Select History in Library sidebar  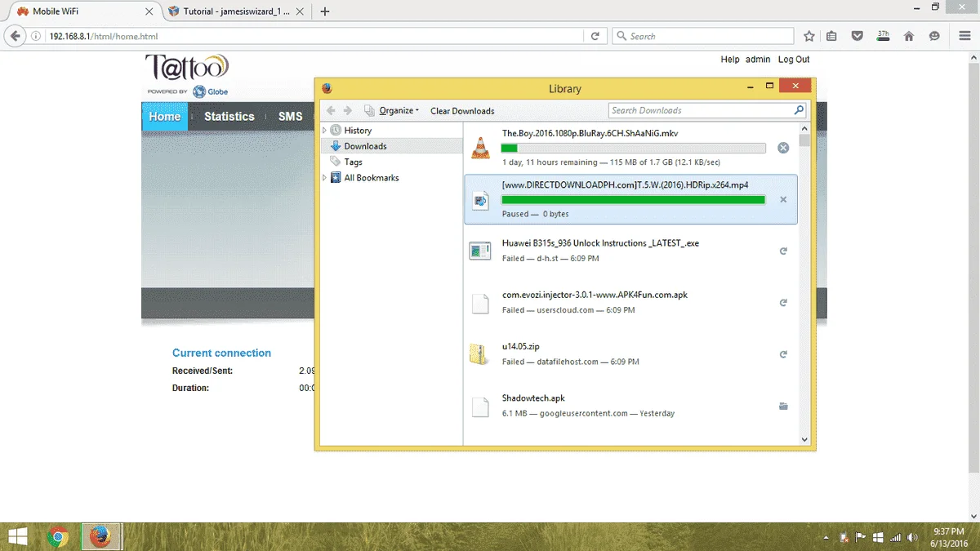click(x=358, y=131)
